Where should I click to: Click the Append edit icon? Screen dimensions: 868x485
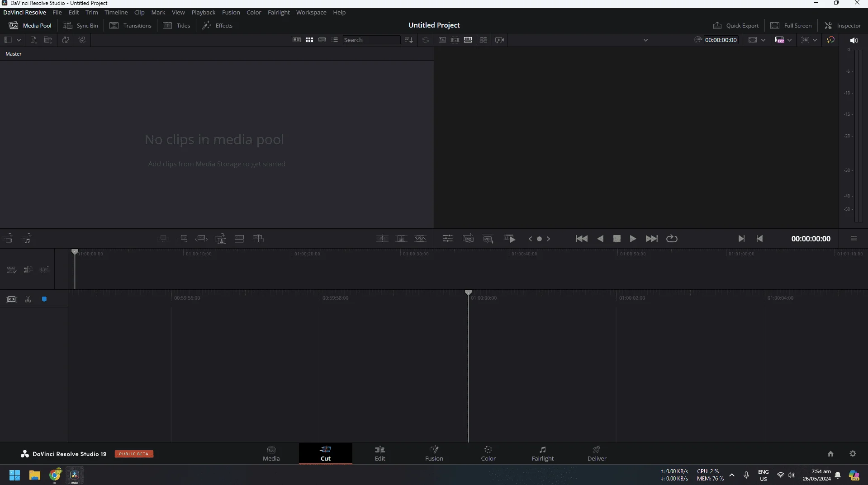(x=182, y=239)
